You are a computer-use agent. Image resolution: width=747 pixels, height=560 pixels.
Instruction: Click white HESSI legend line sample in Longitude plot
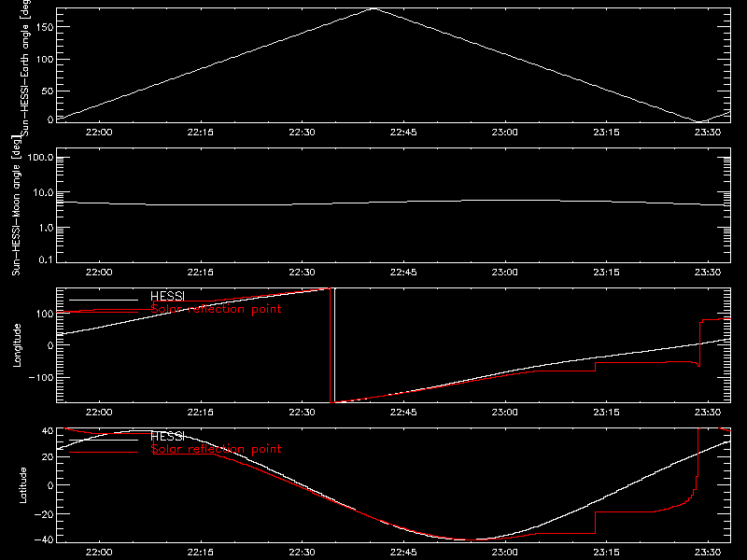tap(104, 300)
